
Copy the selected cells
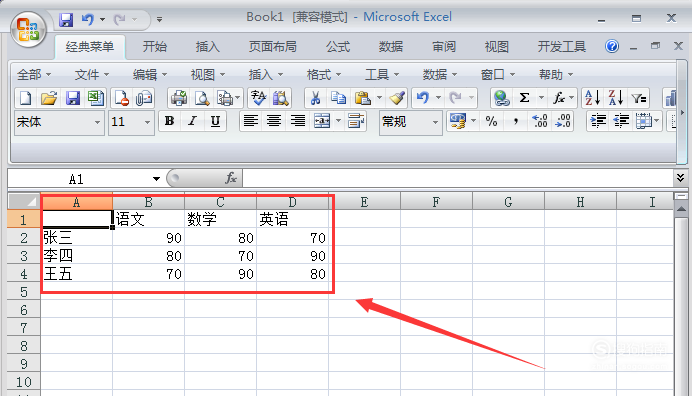(x=338, y=98)
